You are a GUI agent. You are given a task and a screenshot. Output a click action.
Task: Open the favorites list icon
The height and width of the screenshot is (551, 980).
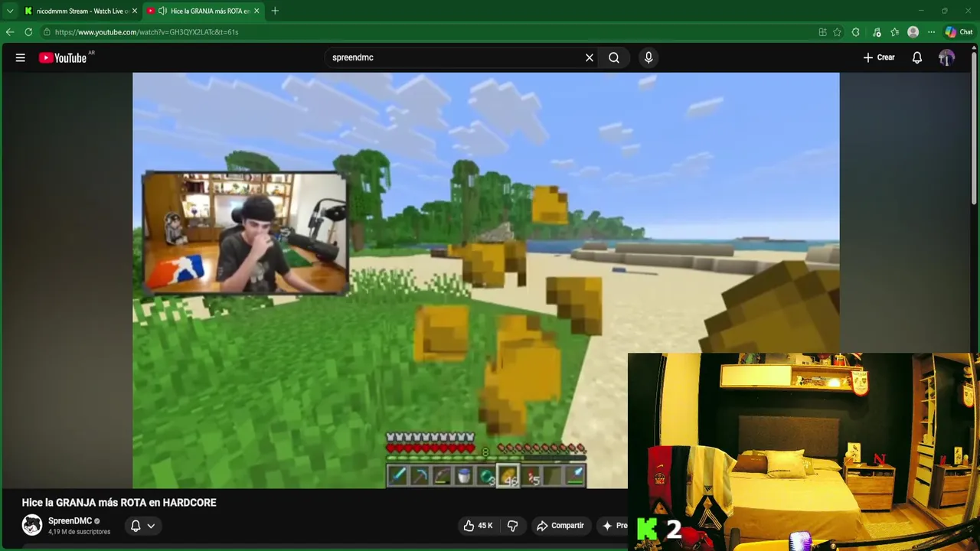pos(894,32)
